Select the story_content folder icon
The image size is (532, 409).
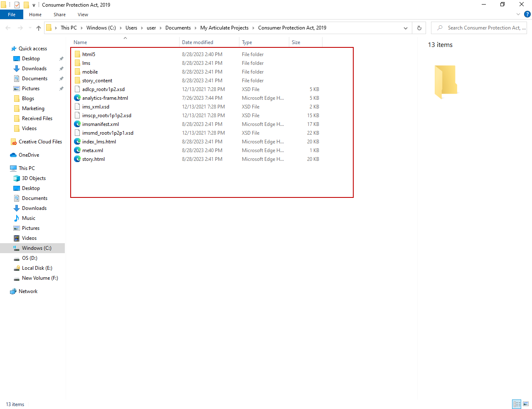77,81
